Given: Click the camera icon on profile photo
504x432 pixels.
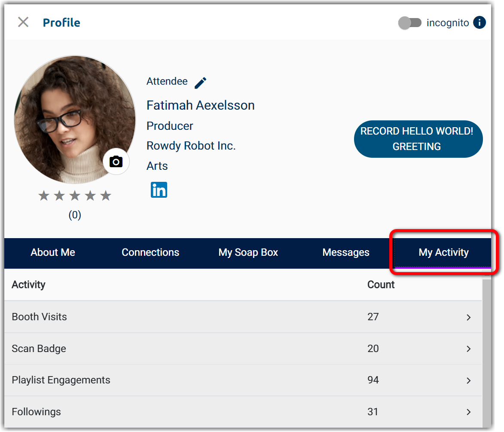Looking at the screenshot, I should pyautogui.click(x=116, y=162).
